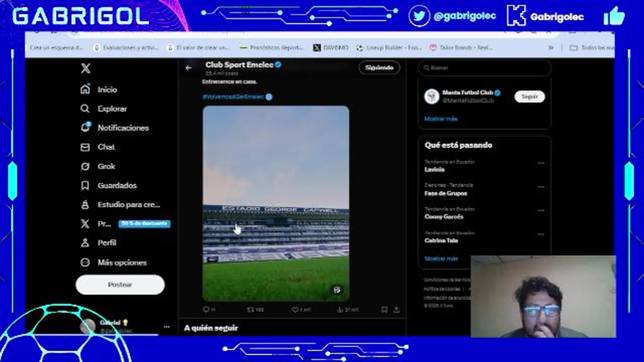This screenshot has height=362, width=644.
Task: Open account menu dots next to Gabriel
Action: (167, 327)
